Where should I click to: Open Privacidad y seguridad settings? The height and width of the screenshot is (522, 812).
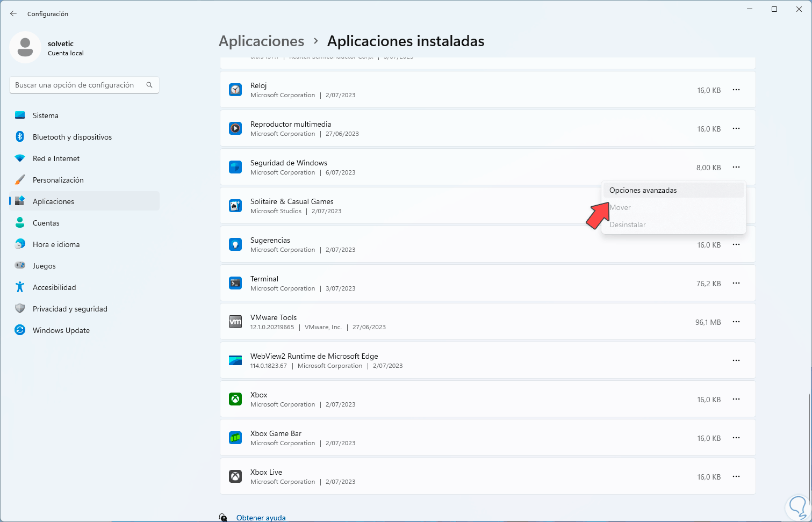tap(84, 309)
